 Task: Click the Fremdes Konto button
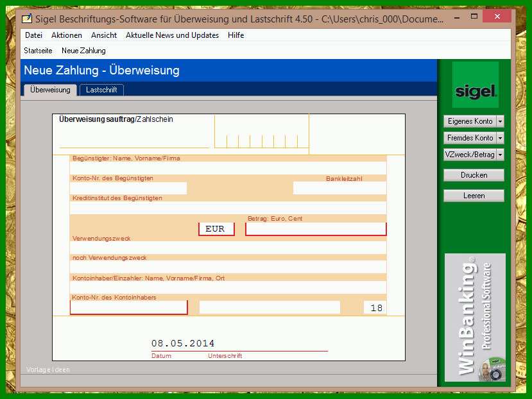pyautogui.click(x=470, y=138)
